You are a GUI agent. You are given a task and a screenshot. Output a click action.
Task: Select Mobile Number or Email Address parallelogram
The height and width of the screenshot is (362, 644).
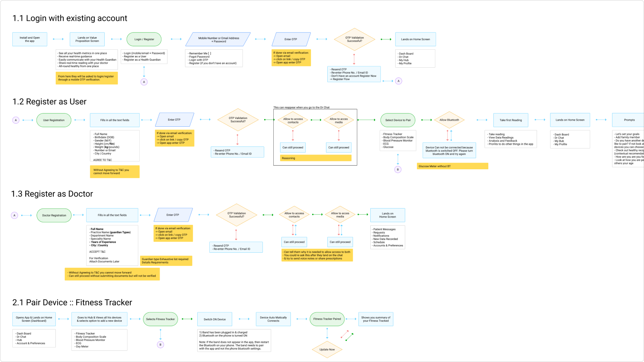coord(218,40)
